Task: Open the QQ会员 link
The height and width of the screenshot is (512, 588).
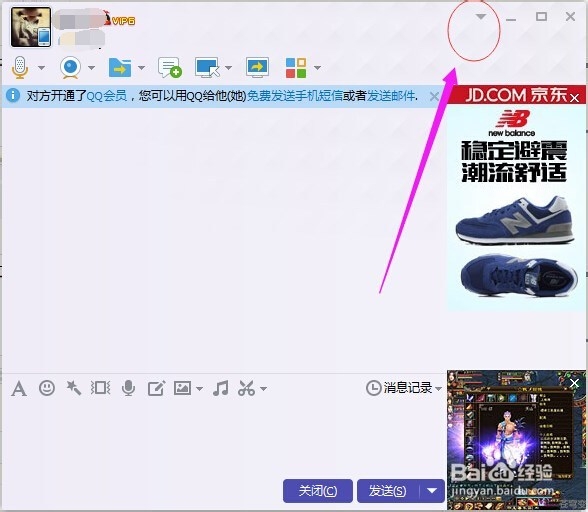Action: point(107,96)
